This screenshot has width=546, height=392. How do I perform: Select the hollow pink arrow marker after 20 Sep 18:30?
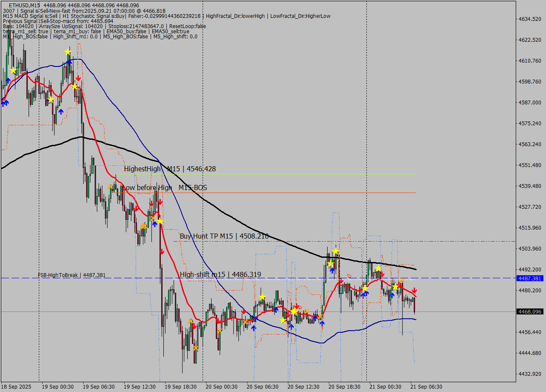[x=349, y=276]
